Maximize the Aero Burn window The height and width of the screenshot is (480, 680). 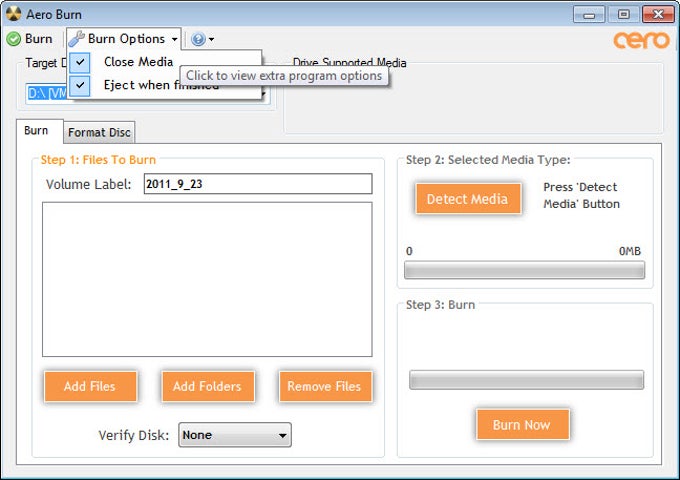[624, 15]
